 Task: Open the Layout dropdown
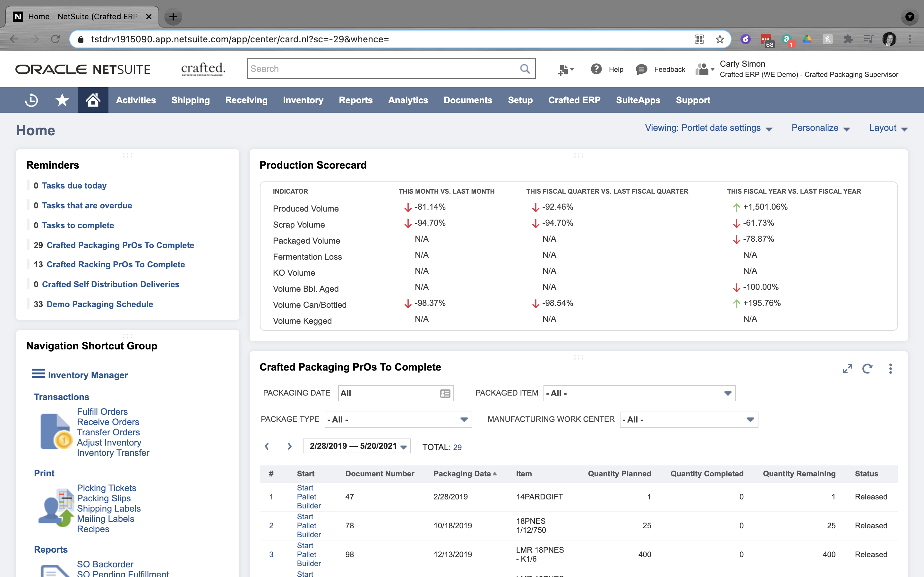888,128
